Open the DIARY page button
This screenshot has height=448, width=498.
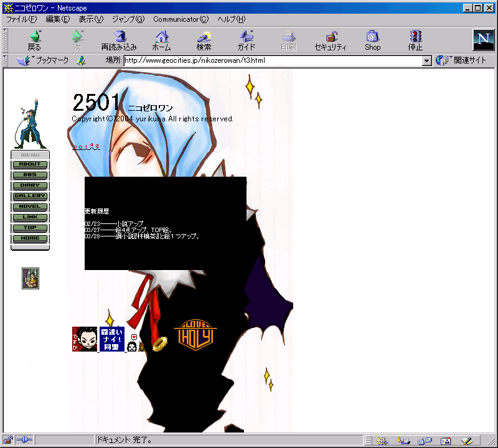click(x=30, y=185)
